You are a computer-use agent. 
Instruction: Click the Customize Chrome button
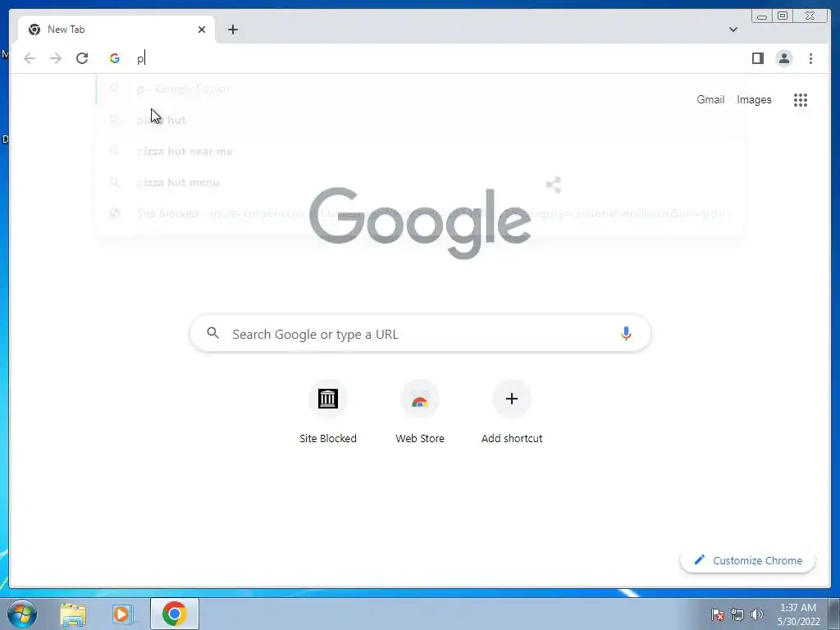click(x=748, y=560)
